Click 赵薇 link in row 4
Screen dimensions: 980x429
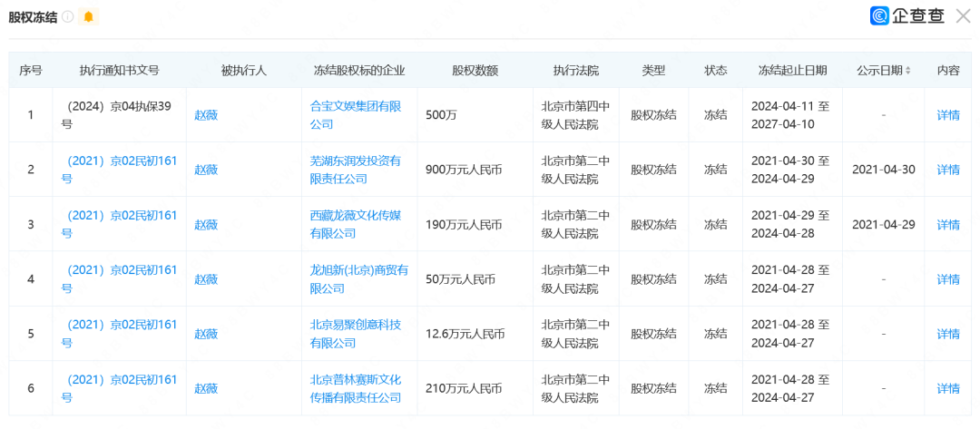(x=206, y=279)
